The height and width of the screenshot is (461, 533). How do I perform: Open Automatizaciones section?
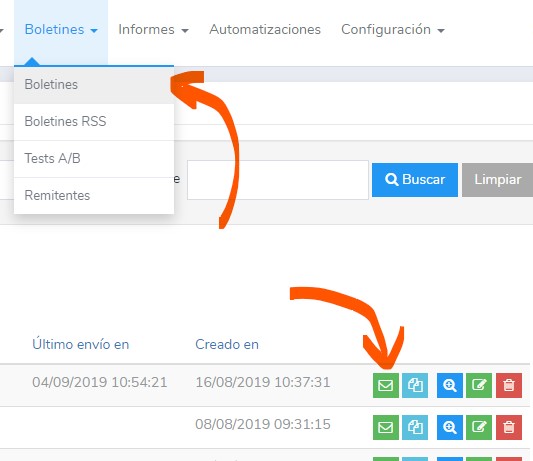point(265,30)
